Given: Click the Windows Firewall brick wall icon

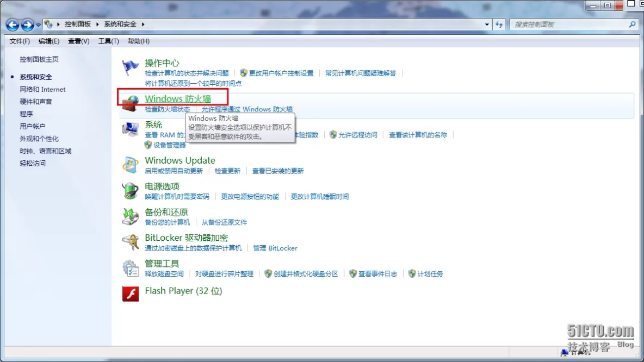Looking at the screenshot, I should click(x=131, y=103).
